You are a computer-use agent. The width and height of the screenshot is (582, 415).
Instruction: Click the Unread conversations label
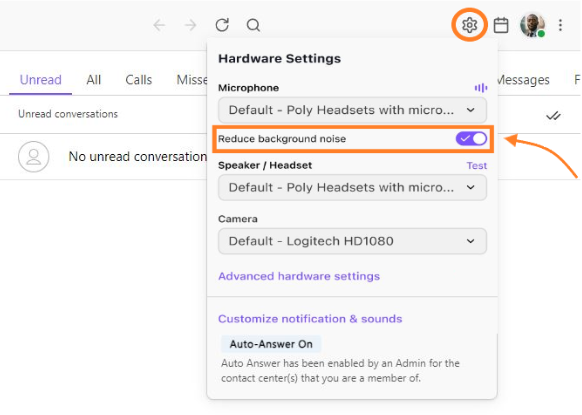[68, 114]
